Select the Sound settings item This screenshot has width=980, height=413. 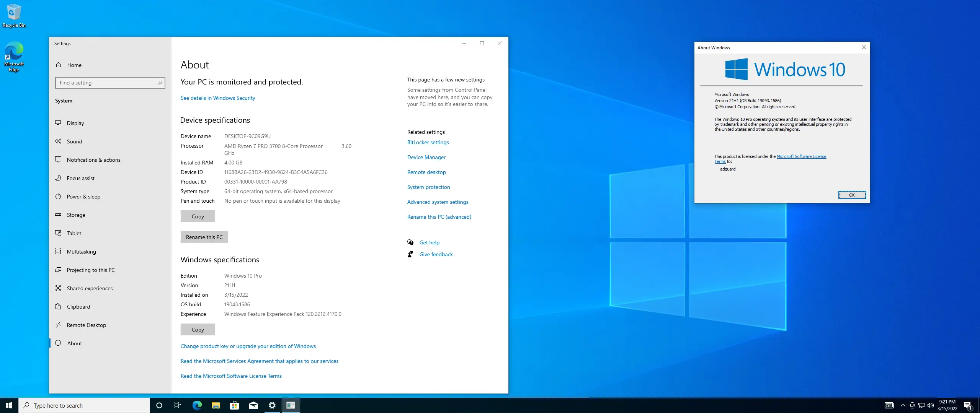(x=74, y=141)
